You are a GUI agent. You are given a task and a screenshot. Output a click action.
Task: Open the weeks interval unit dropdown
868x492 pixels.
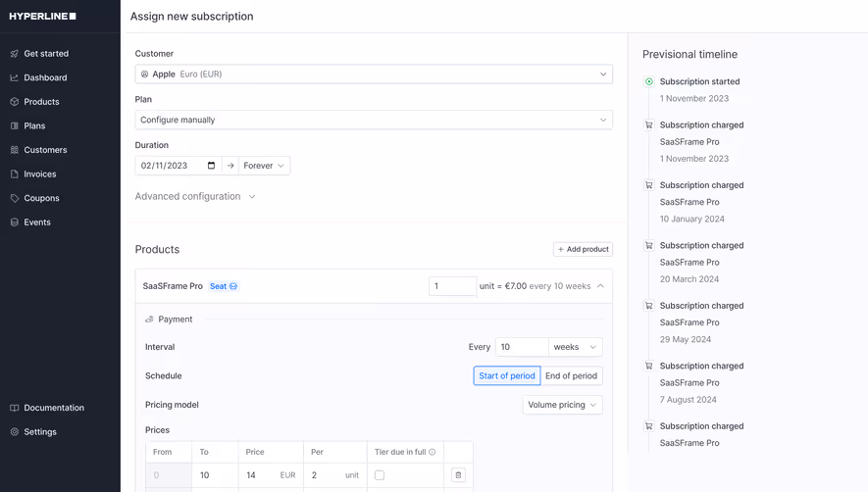click(575, 347)
